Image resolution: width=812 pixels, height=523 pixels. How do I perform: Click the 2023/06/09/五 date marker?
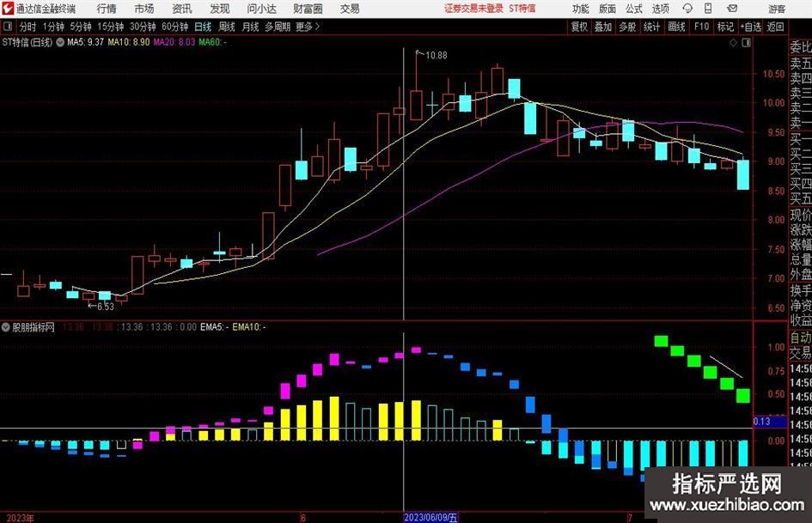tap(430, 518)
